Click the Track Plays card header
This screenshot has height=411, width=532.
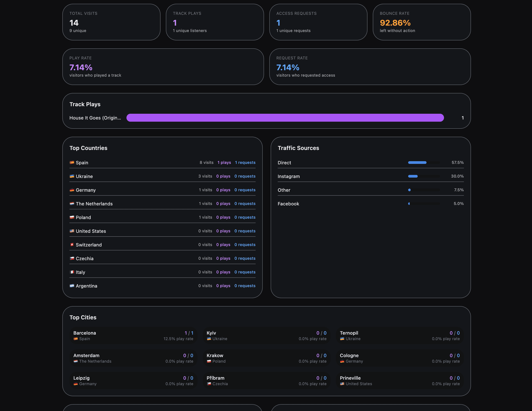(x=85, y=104)
